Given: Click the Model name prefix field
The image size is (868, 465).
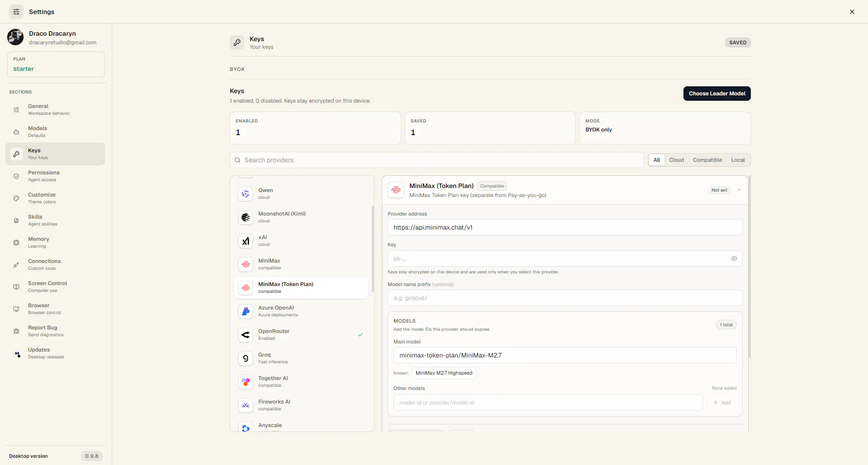Looking at the screenshot, I should tap(565, 298).
